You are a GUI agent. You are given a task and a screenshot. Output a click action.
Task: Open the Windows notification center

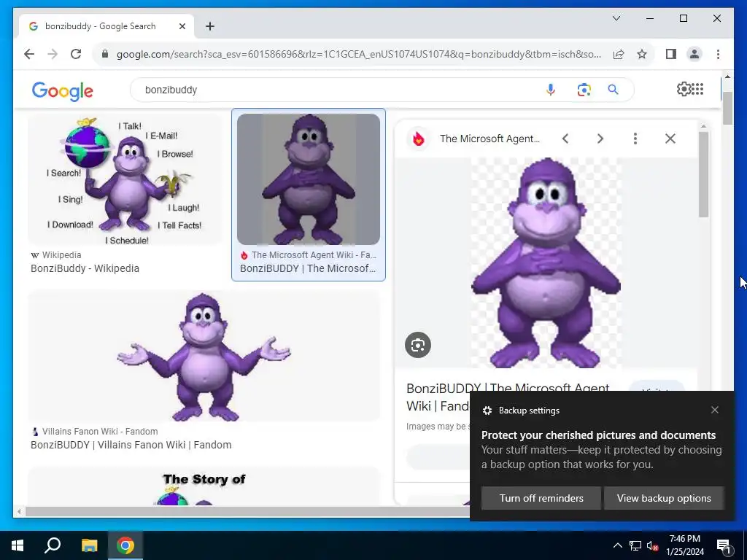[x=724, y=545]
